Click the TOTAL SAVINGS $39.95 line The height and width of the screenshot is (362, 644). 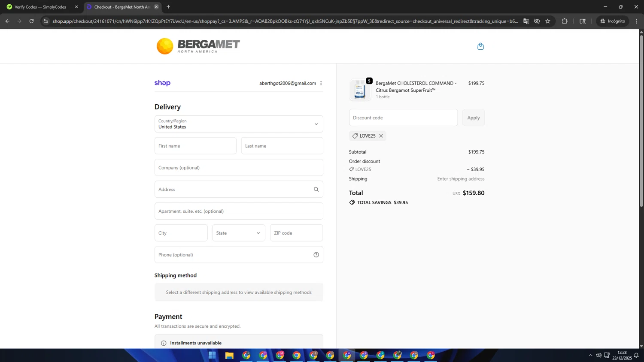[379, 202]
